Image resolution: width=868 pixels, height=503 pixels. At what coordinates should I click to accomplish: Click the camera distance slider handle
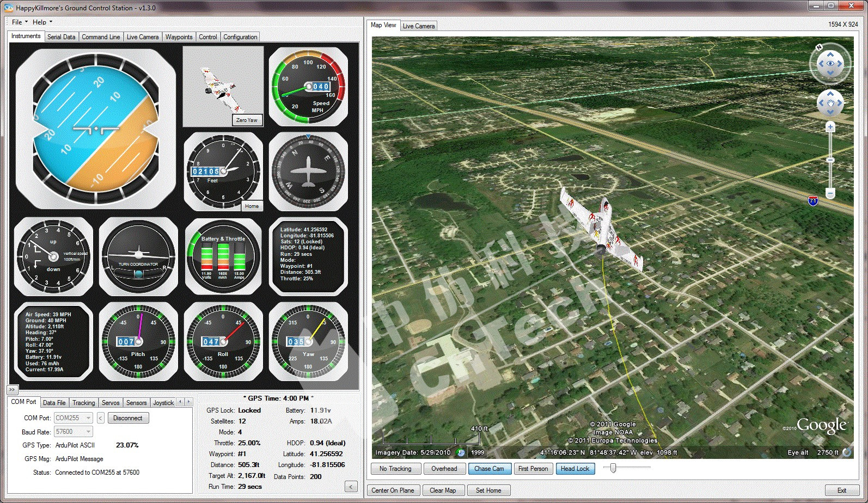point(613,468)
